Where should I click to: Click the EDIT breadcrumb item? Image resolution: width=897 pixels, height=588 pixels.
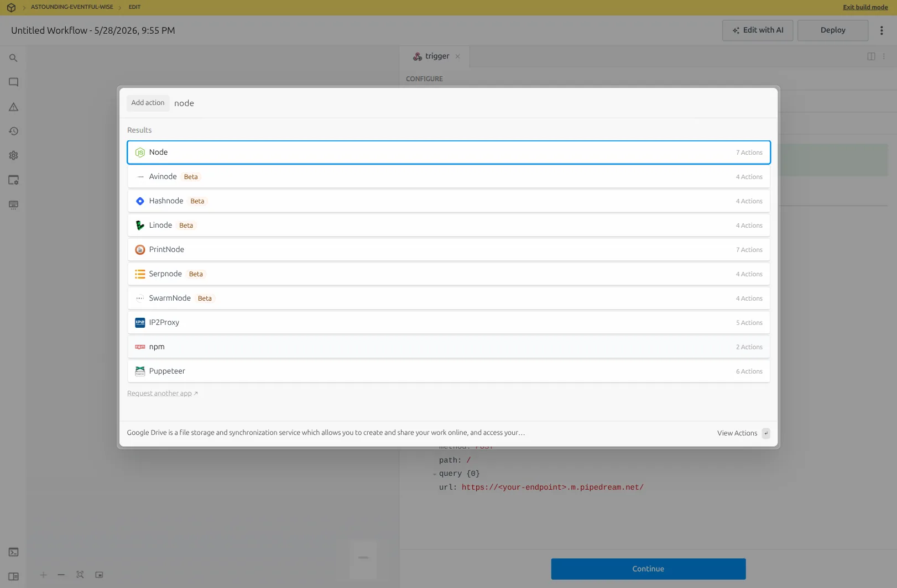(x=134, y=7)
